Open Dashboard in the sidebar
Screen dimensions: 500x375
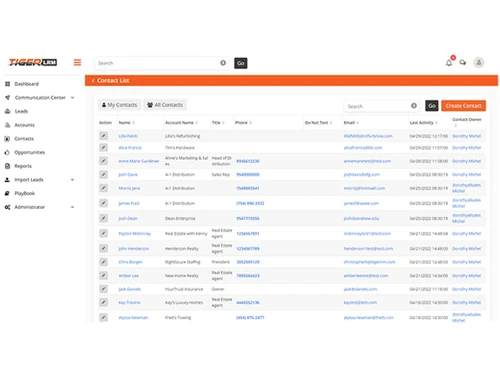pyautogui.click(x=26, y=84)
